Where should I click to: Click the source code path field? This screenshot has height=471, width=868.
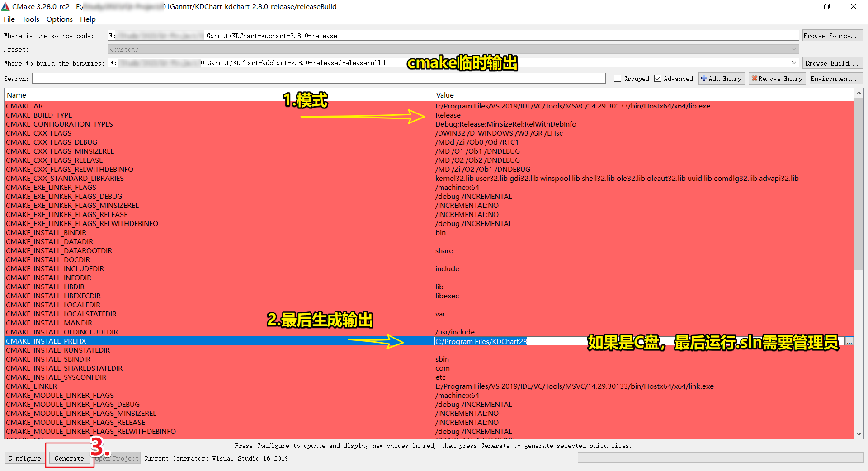(453, 36)
